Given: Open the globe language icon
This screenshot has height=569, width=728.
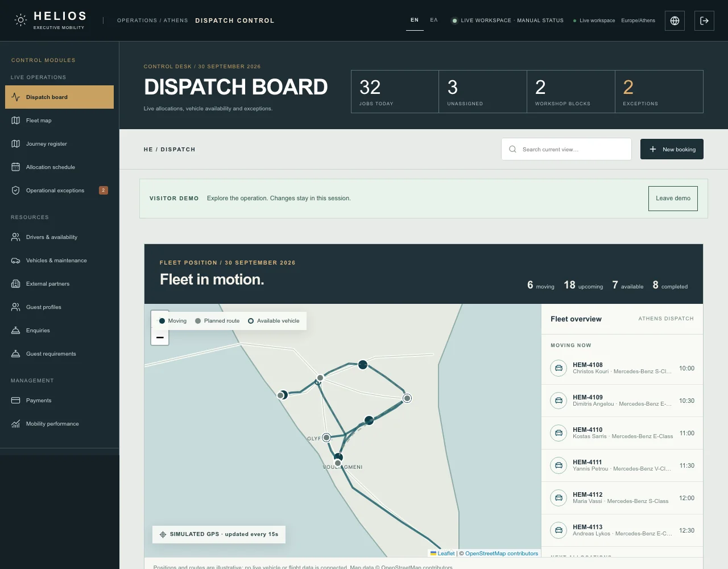Looking at the screenshot, I should tap(675, 20).
